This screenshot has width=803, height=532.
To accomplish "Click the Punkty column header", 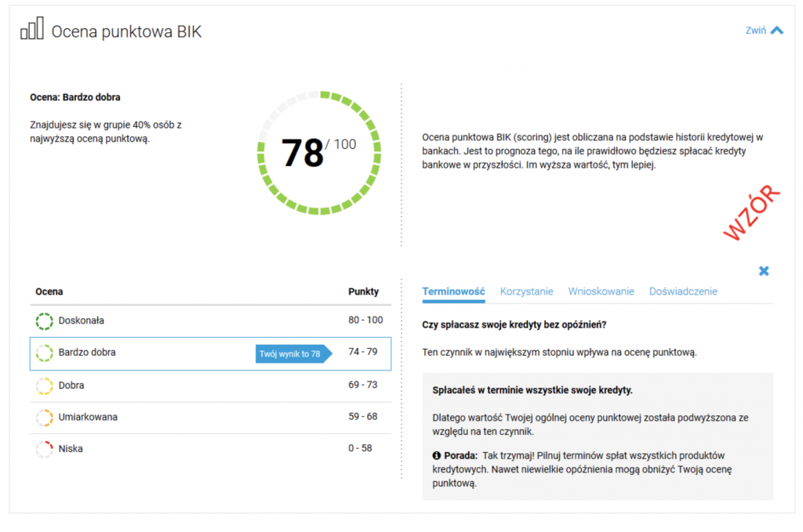I will 364,291.
